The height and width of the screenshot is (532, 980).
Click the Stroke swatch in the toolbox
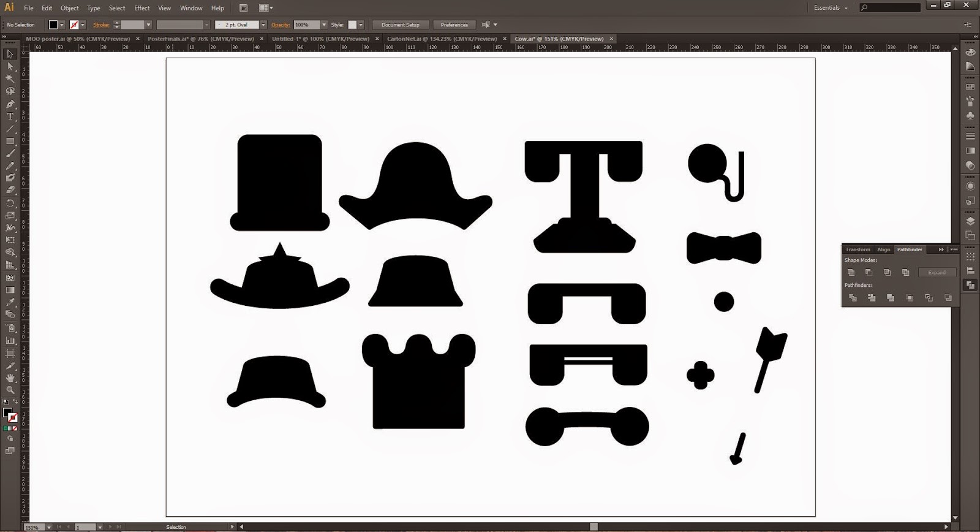point(13,419)
